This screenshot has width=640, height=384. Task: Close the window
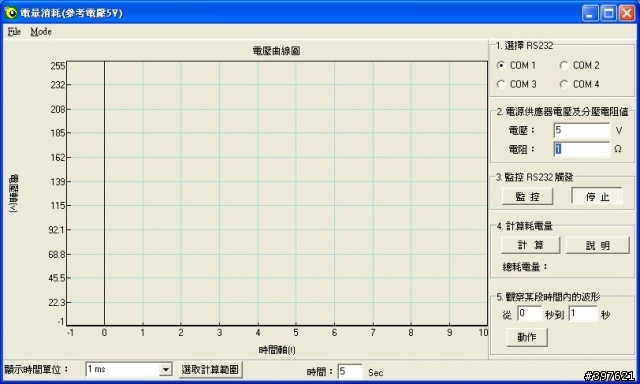(x=627, y=13)
